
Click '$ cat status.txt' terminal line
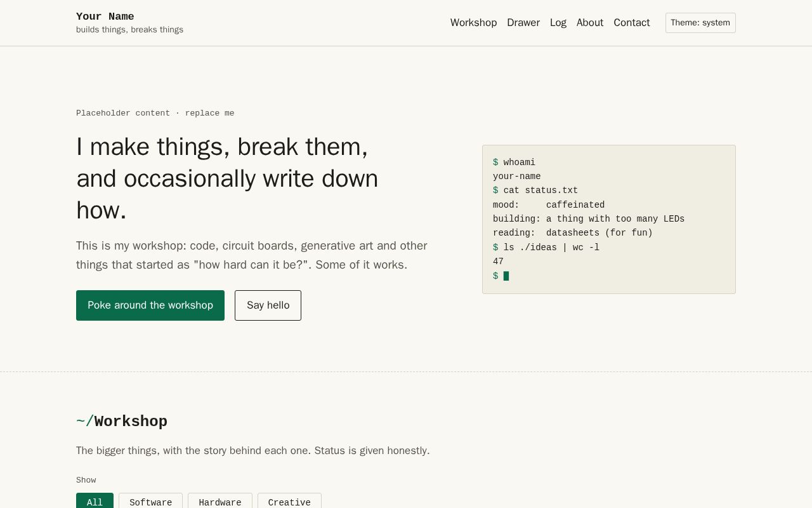tap(535, 190)
